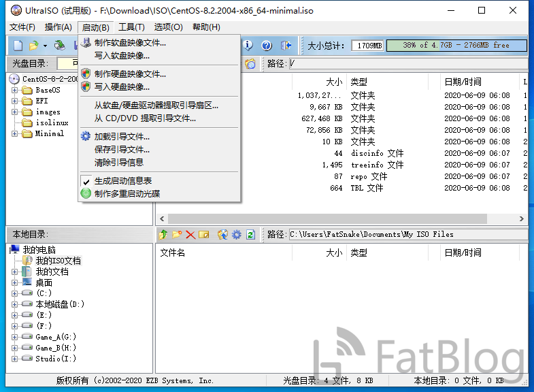
Task: Select the Game_B(H:) drive
Action: point(56,348)
